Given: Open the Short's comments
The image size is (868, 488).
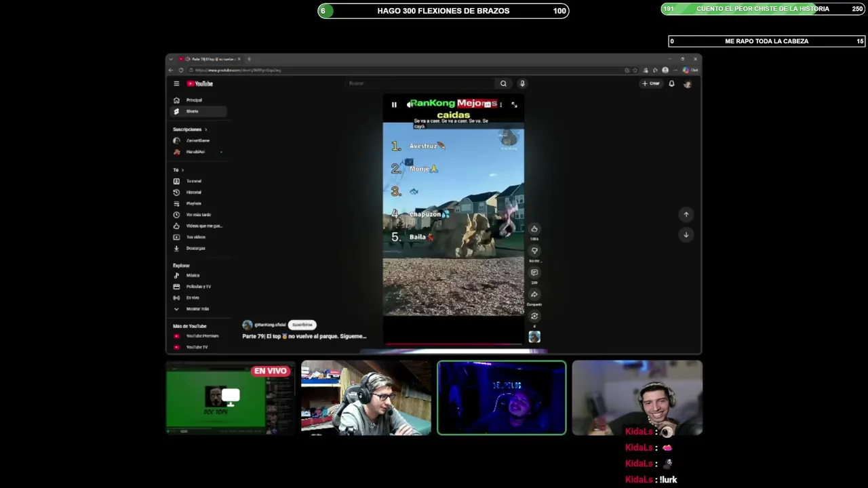Looking at the screenshot, I should pos(534,272).
